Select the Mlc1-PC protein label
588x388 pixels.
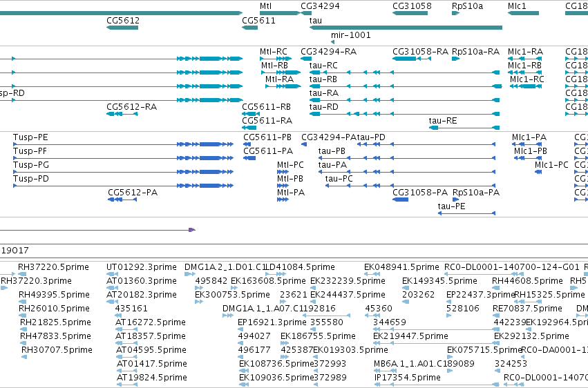(551, 165)
